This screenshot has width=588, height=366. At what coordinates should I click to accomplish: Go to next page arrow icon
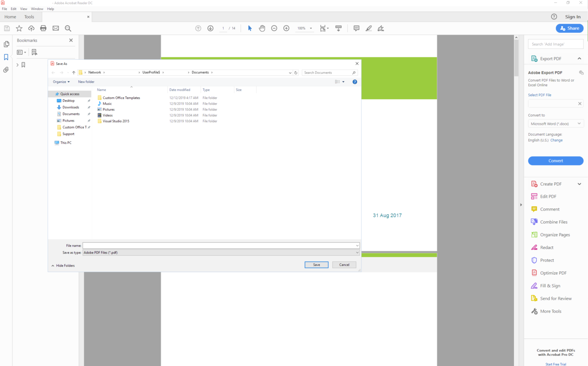(x=210, y=28)
